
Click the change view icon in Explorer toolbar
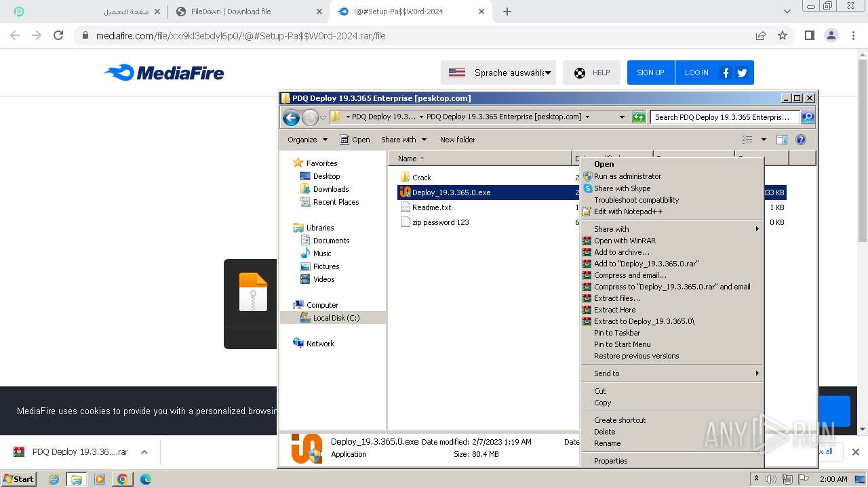pyautogui.click(x=747, y=140)
